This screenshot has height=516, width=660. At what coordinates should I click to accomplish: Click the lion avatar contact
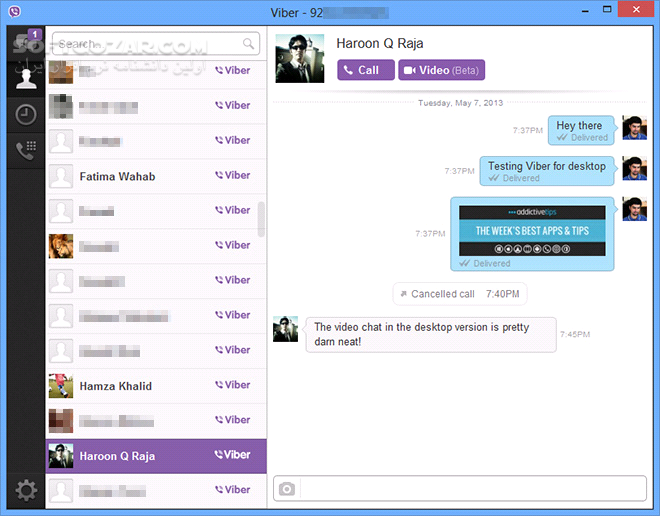tap(61, 246)
